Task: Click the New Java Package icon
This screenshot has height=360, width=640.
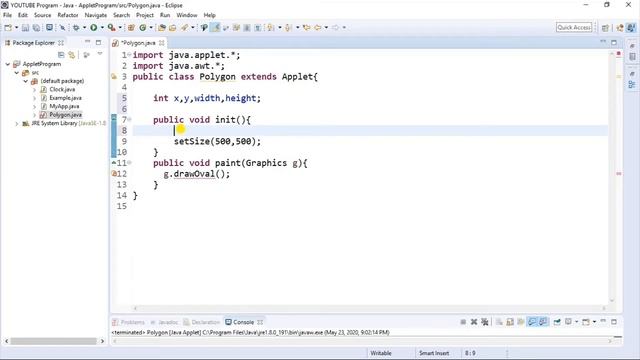Action: tap(131, 27)
